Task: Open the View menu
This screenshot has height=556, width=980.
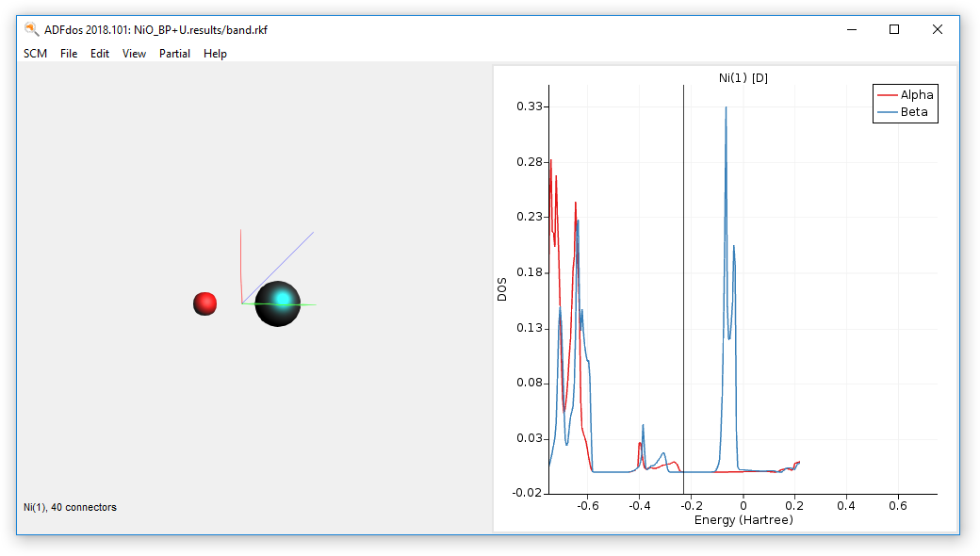Action: (x=134, y=54)
